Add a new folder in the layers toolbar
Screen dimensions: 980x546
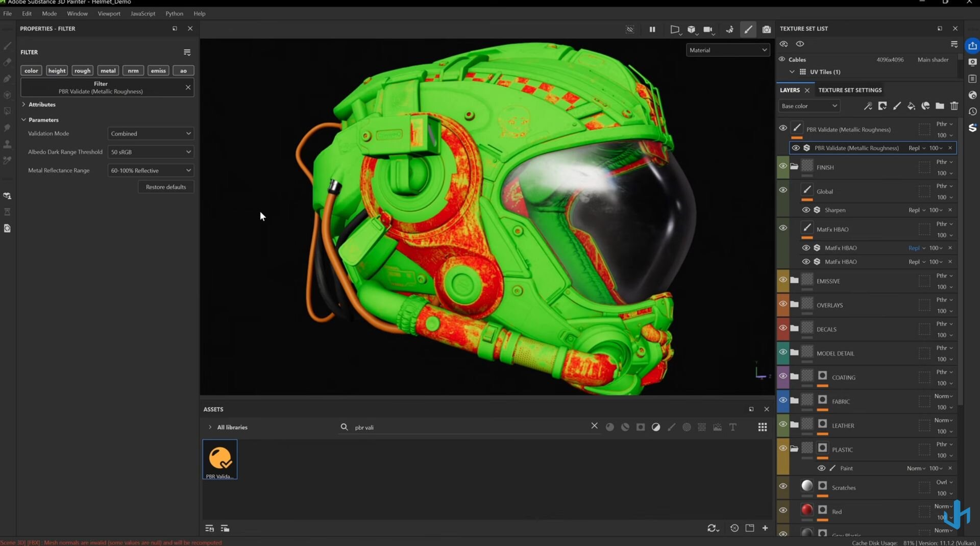coord(940,106)
